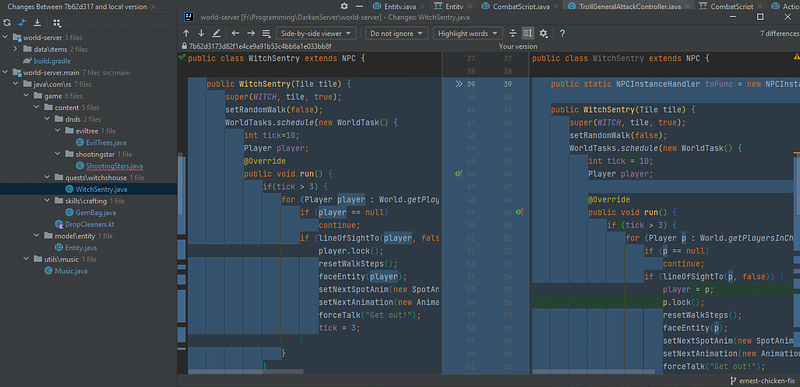
Task: Click the help question mark icon
Action: [562, 33]
